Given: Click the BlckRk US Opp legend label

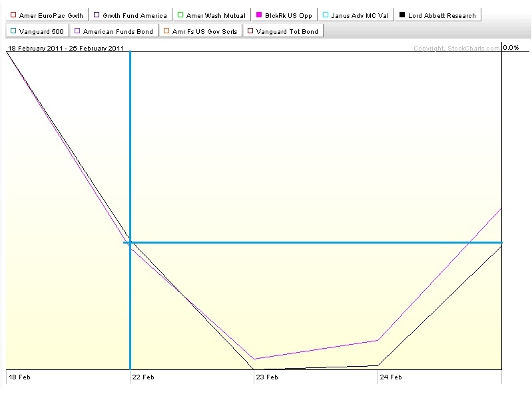Looking at the screenshot, I should [288, 15].
